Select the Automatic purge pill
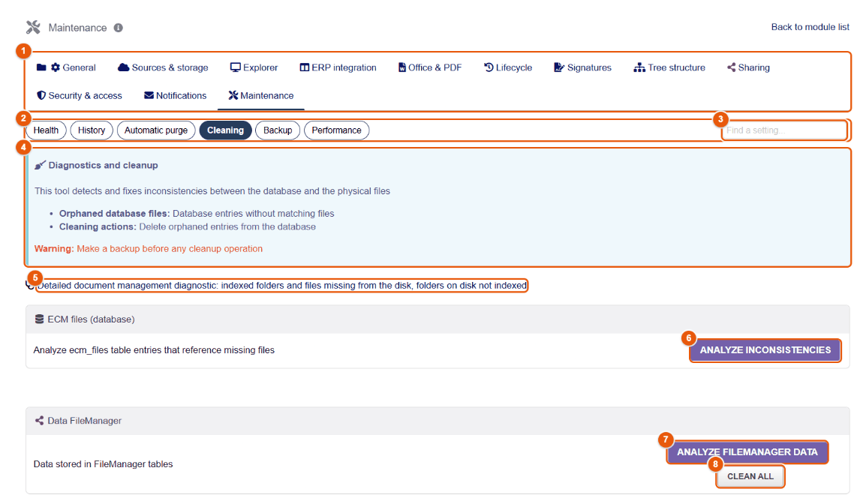The image size is (857, 504). [156, 130]
